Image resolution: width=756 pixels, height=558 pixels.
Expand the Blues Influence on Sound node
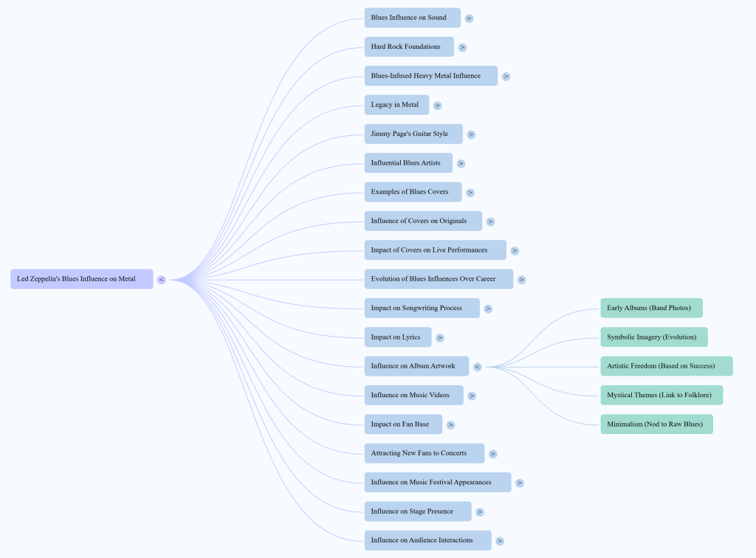(469, 18)
